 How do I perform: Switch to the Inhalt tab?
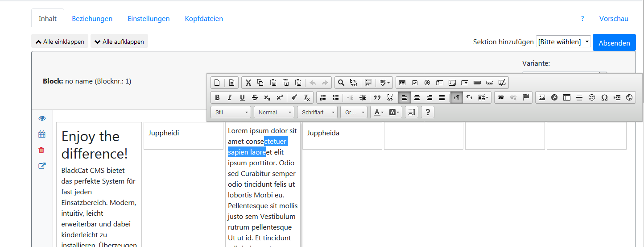(x=48, y=18)
